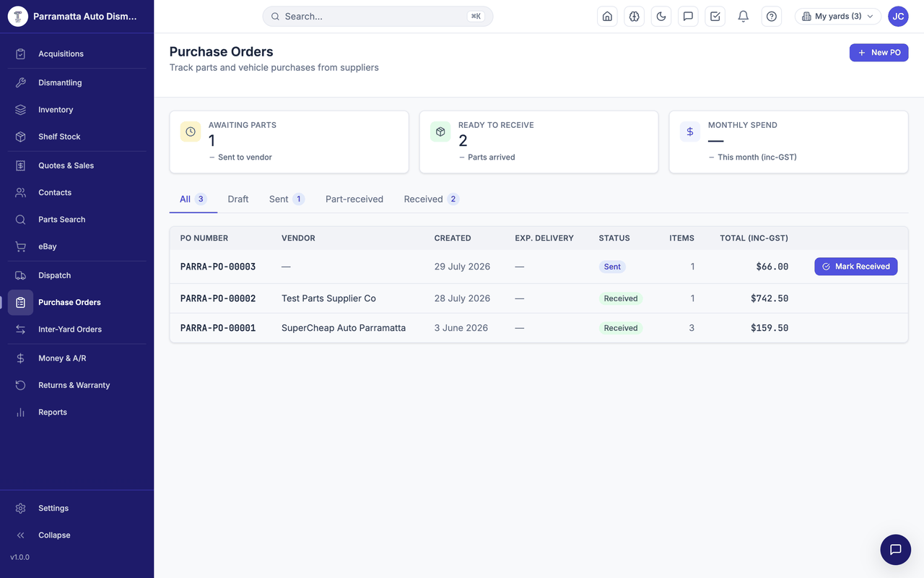924x578 pixels.
Task: Open the floating chat bubble button
Action: (x=896, y=550)
